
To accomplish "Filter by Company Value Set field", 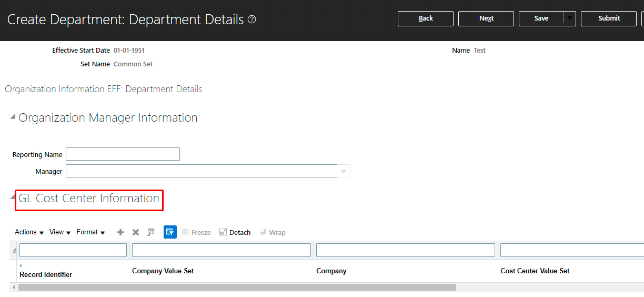I will (x=222, y=250).
